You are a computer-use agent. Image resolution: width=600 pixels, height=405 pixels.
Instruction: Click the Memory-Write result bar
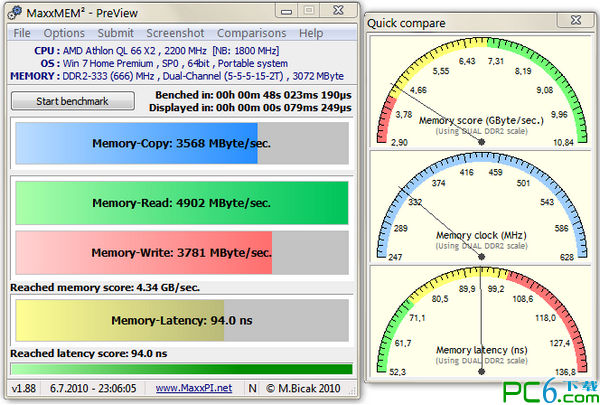point(181,253)
